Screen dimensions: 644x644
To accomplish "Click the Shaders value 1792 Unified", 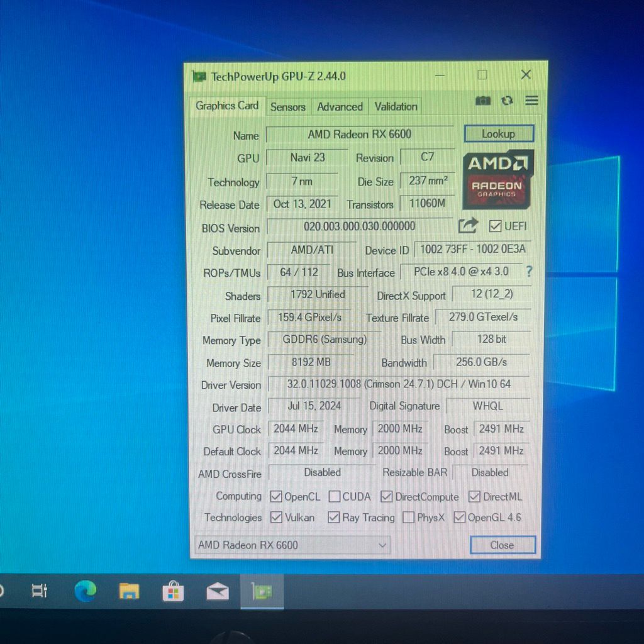I will [x=318, y=294].
